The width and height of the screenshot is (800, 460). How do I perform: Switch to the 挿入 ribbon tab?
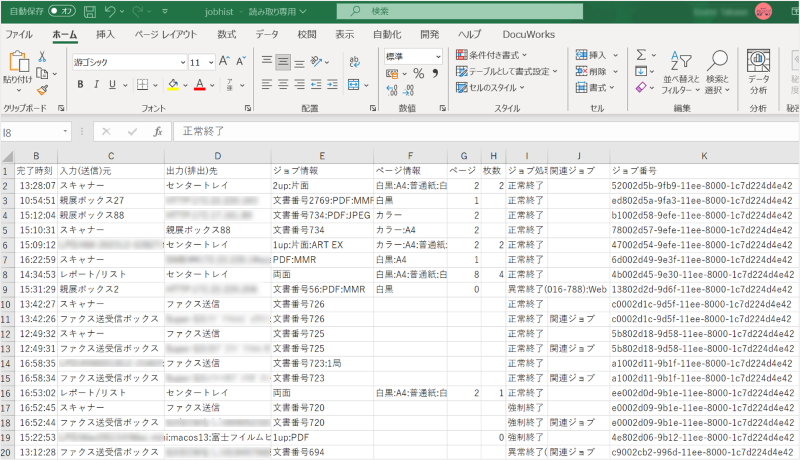click(x=105, y=34)
